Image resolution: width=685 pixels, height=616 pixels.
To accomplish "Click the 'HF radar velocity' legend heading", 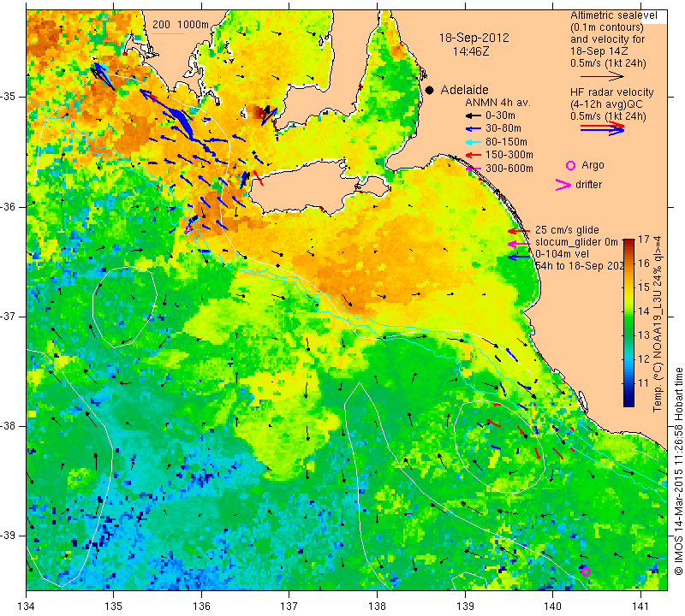I will [611, 92].
